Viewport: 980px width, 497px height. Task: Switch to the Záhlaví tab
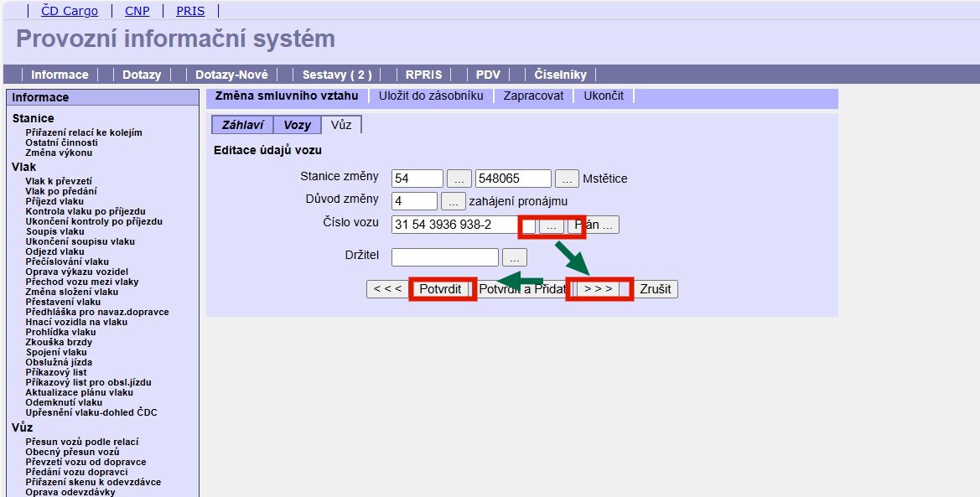pos(242,125)
